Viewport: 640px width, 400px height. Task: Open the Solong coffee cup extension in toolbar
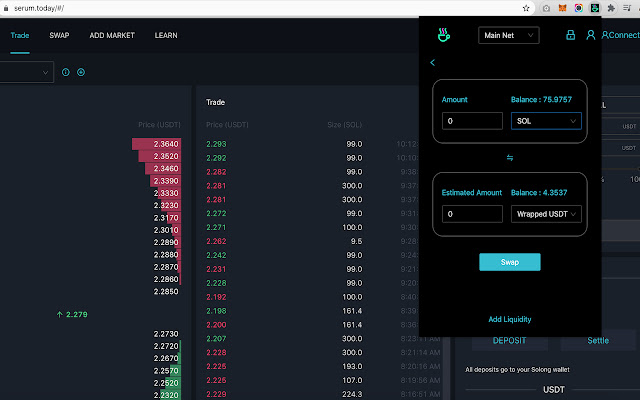[x=595, y=8]
